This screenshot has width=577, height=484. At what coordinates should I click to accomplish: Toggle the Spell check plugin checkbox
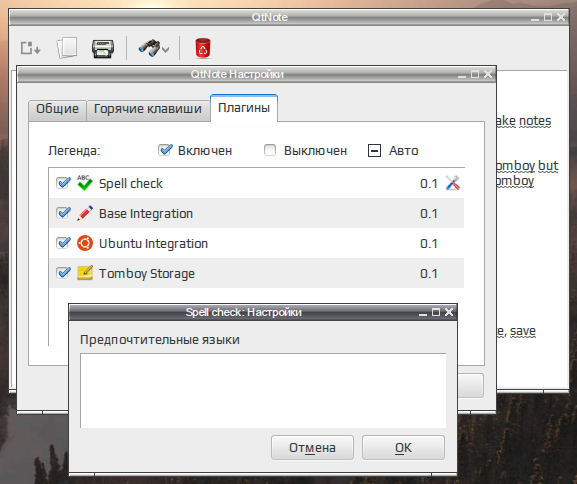(x=63, y=183)
